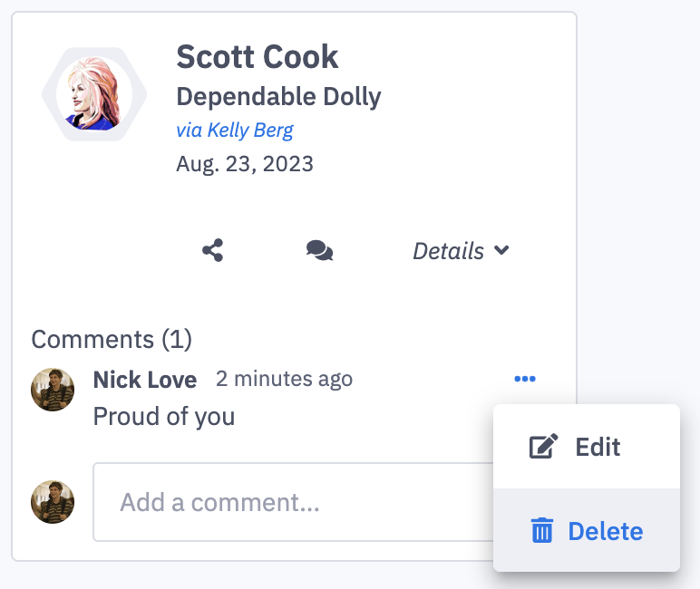Click the Proud of you comment text
700x589 pixels.
[x=164, y=416]
